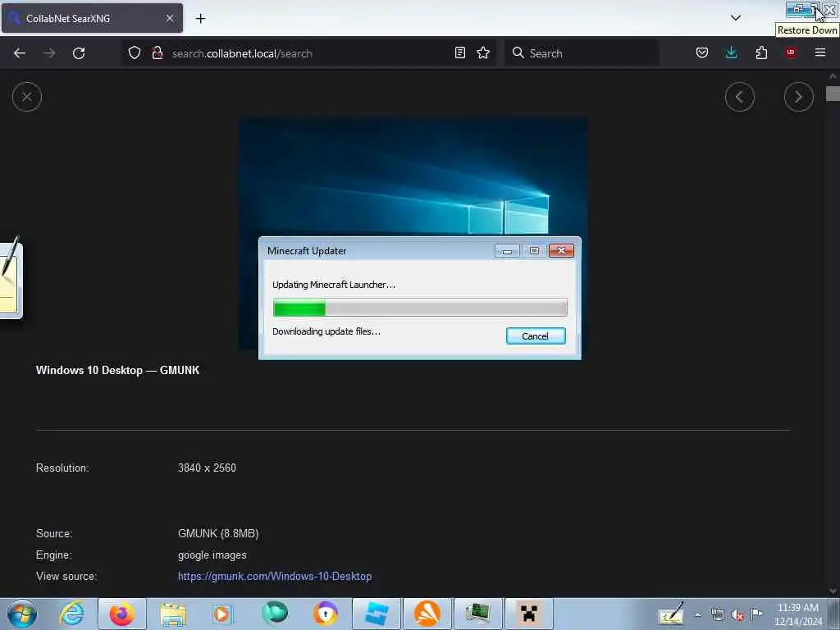Click the Firefox Search box

[x=582, y=53]
